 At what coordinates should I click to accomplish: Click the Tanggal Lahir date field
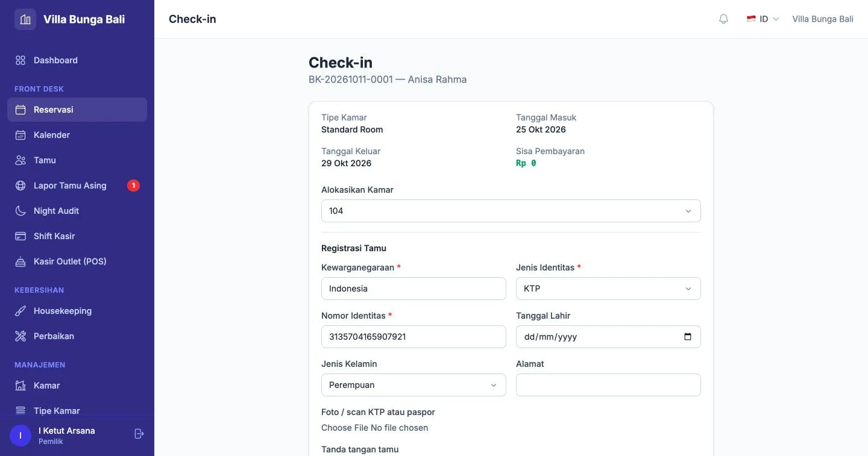click(x=608, y=337)
